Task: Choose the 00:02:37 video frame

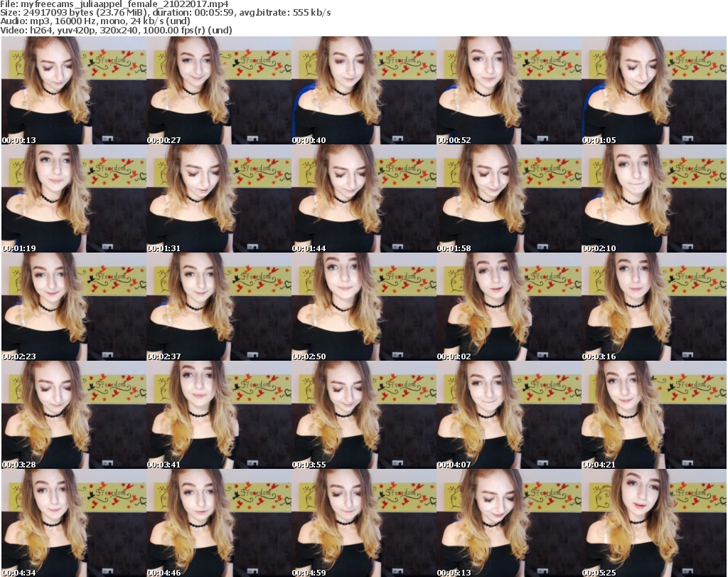Action: pos(219,307)
